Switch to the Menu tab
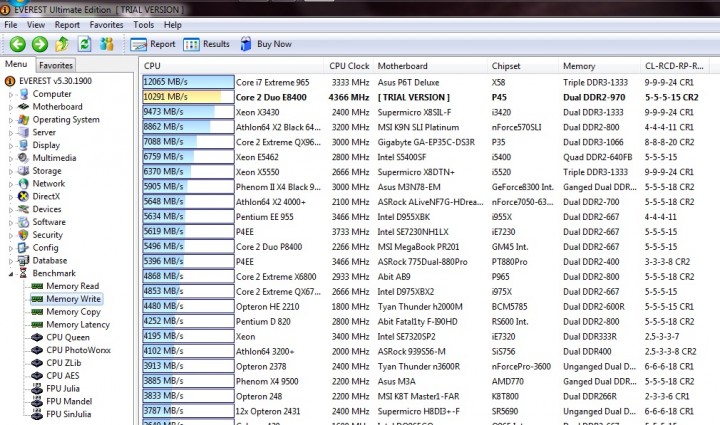This screenshot has height=425, width=720. [16, 64]
